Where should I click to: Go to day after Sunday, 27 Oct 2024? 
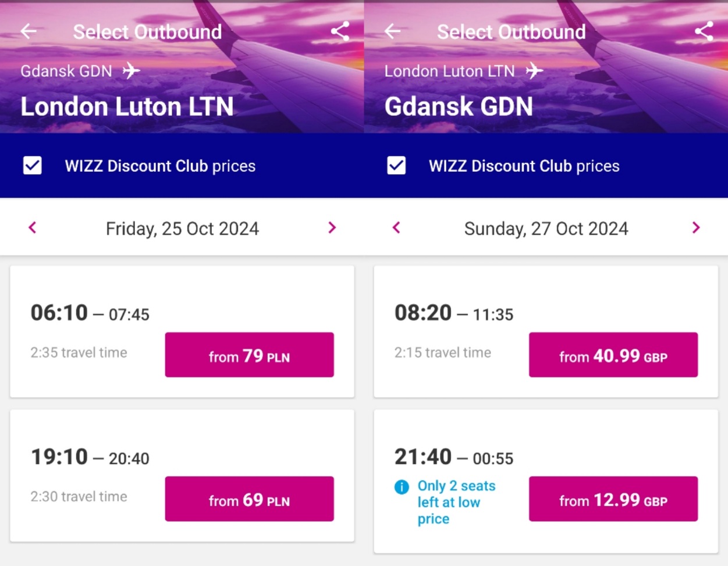tap(696, 228)
